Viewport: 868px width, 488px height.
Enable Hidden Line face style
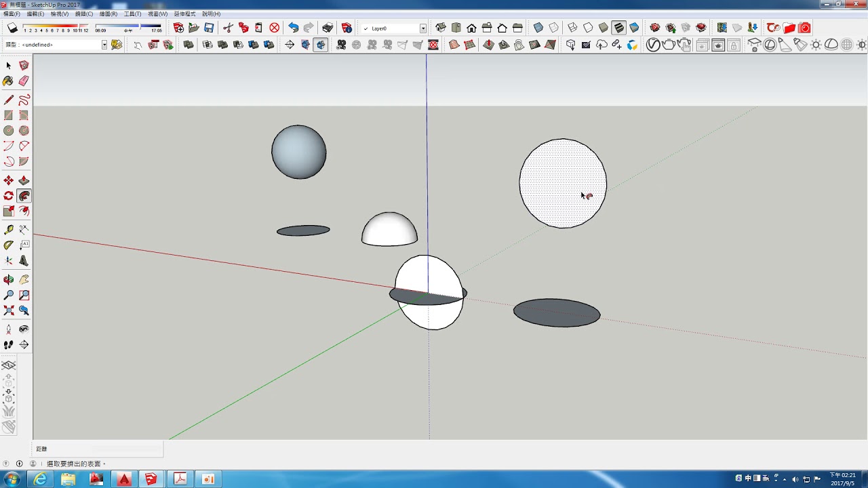588,28
